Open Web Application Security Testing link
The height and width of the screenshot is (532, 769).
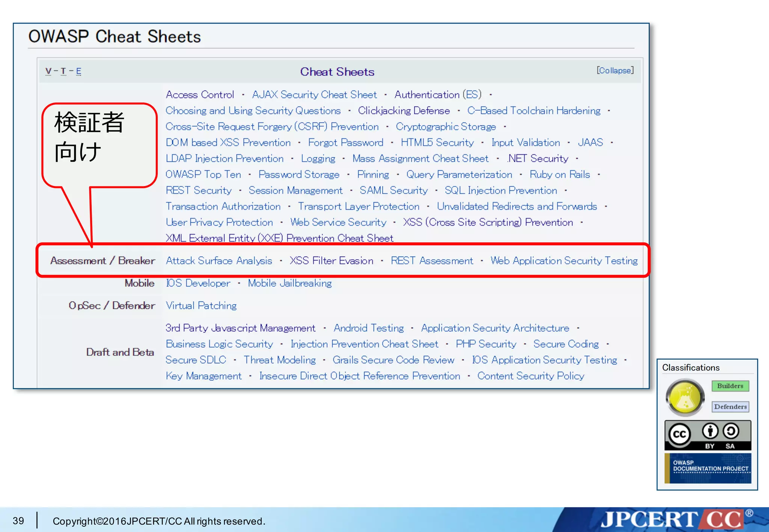click(x=564, y=261)
